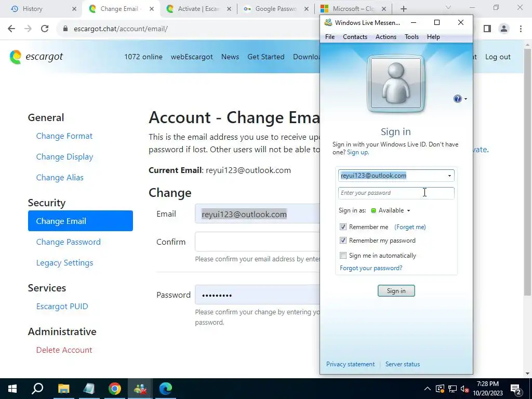The width and height of the screenshot is (532, 399).
Task: Expand the Messenger email address dropdown
Action: coord(449,176)
